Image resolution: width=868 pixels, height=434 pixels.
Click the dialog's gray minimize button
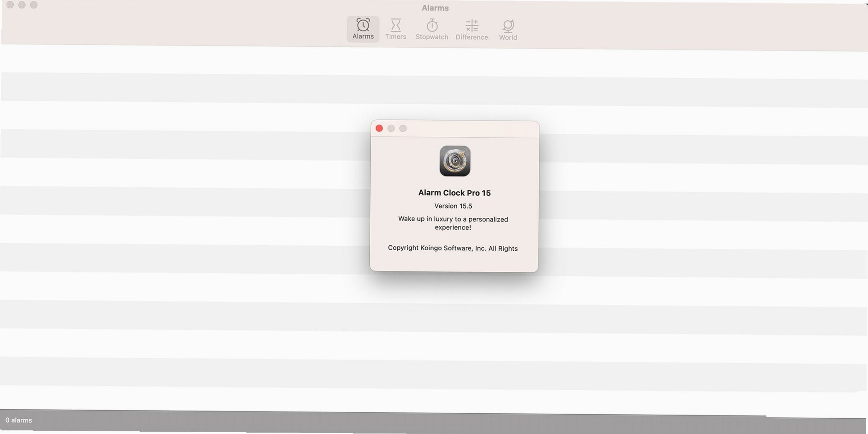click(x=391, y=128)
